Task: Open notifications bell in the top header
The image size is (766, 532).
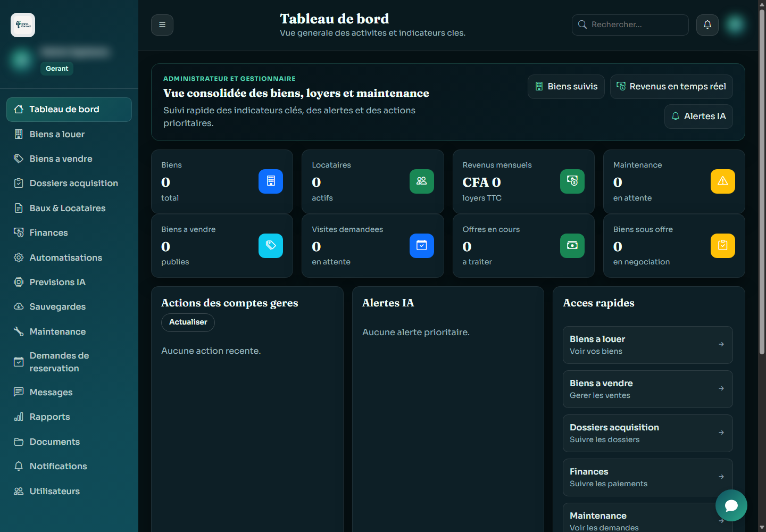Action: [x=707, y=24]
